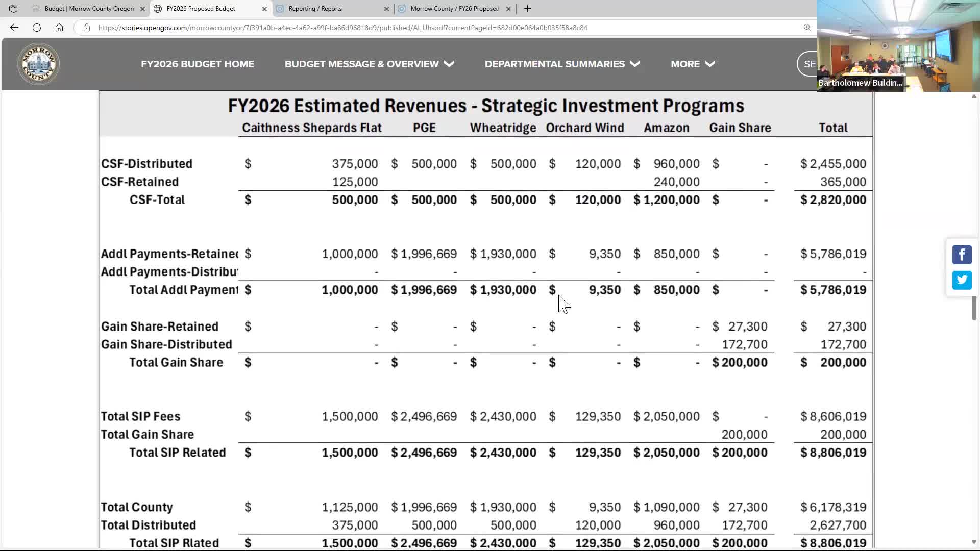Expand Departmental Summaries dropdown
Screen dimensions: 980x551
coord(562,64)
